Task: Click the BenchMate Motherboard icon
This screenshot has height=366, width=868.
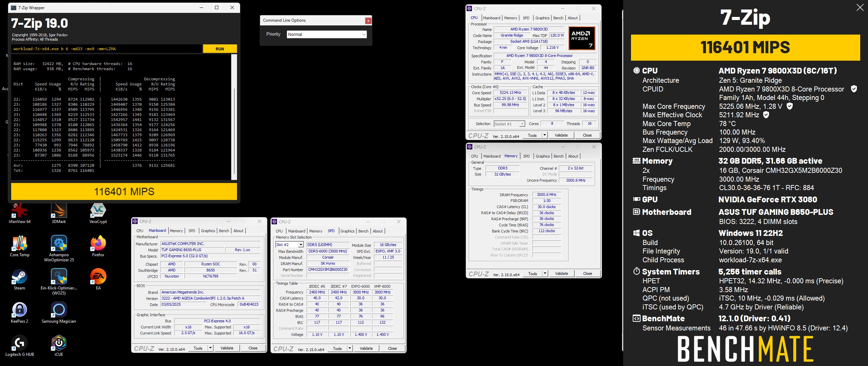Action: 636,212
